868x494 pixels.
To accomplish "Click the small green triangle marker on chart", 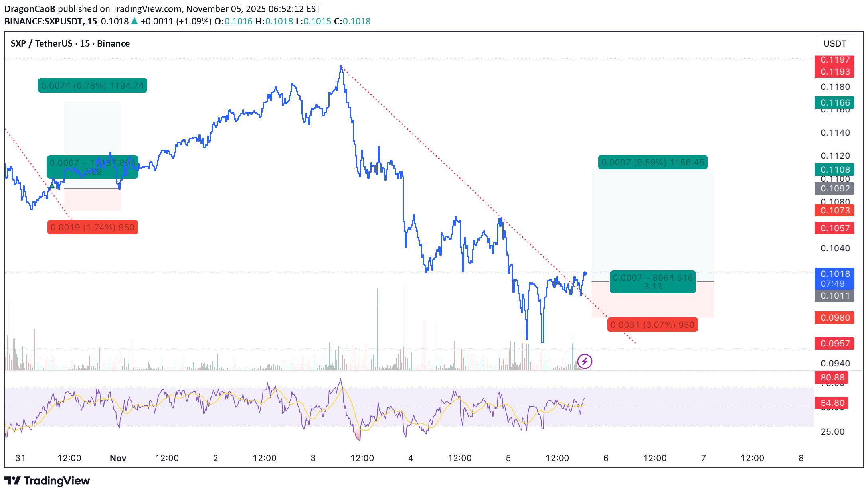I will (52, 186).
